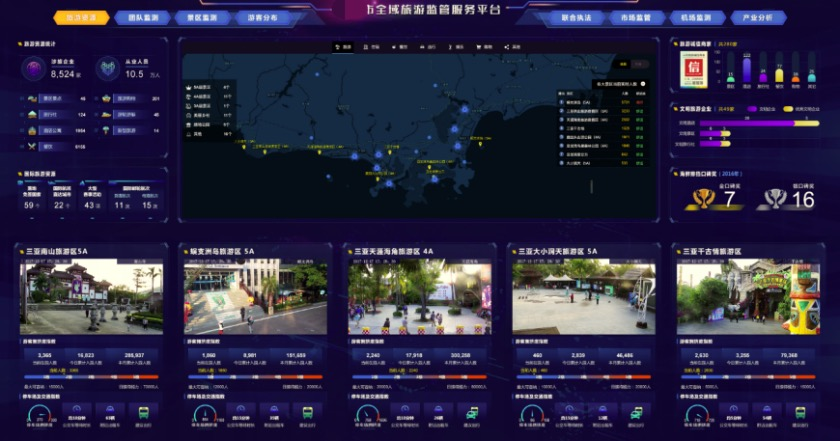Image resolution: width=840 pixels, height=441 pixels.
Task: Click the silver trophy icon
Action: (773, 198)
